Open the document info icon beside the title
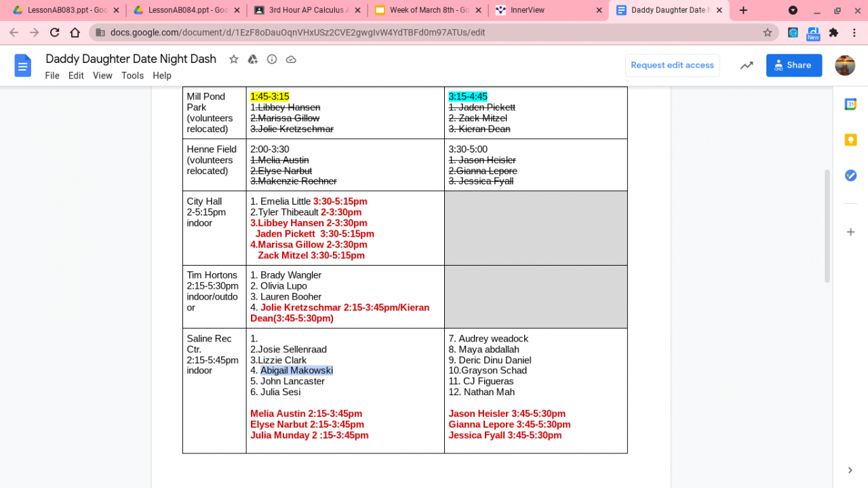This screenshot has width=868, height=488. (272, 59)
